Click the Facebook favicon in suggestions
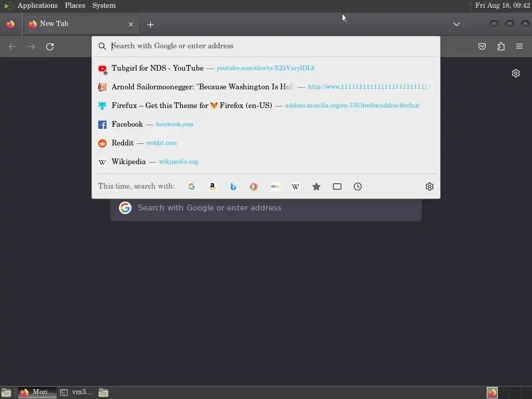Image resolution: width=532 pixels, height=399 pixels. point(102,125)
